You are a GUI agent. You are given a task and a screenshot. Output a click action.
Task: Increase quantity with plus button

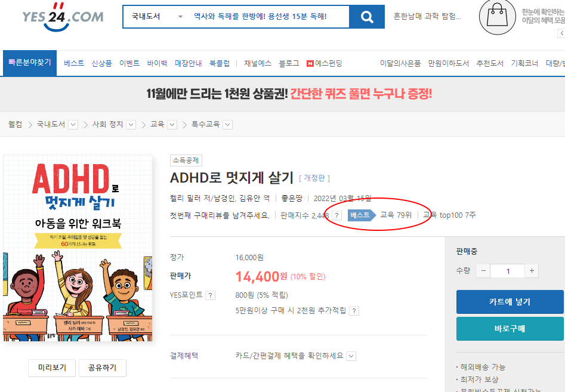[x=532, y=271]
